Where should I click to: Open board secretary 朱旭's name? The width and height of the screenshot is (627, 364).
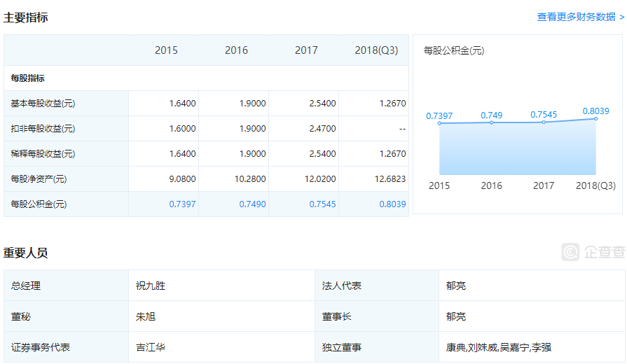click(x=146, y=316)
